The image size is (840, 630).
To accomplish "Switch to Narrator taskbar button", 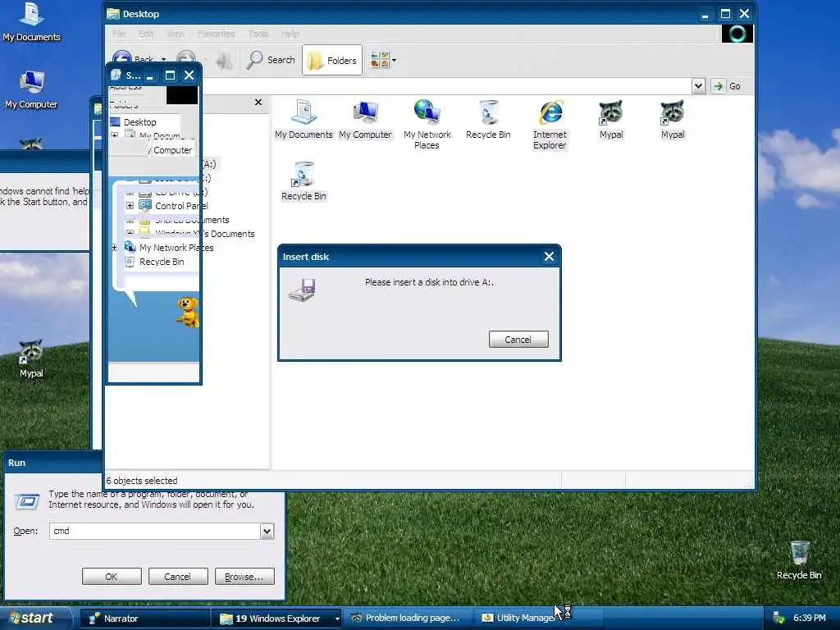I will tap(144, 619).
